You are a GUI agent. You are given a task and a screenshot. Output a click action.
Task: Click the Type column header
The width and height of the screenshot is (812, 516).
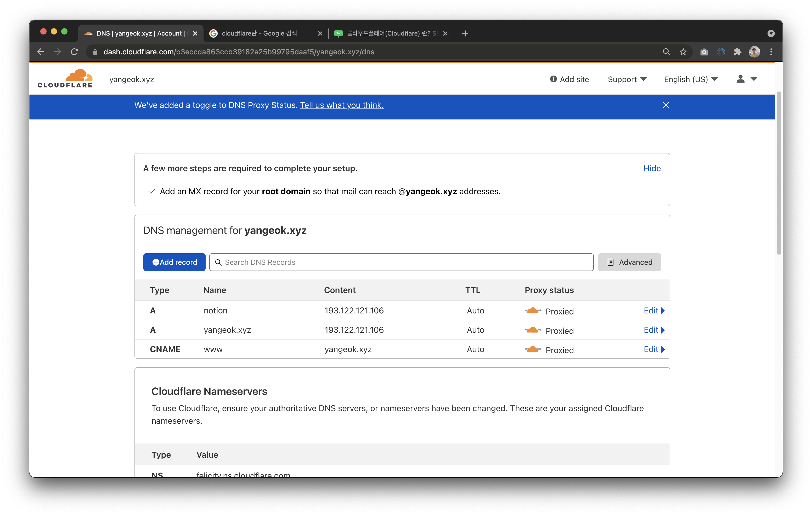point(160,290)
